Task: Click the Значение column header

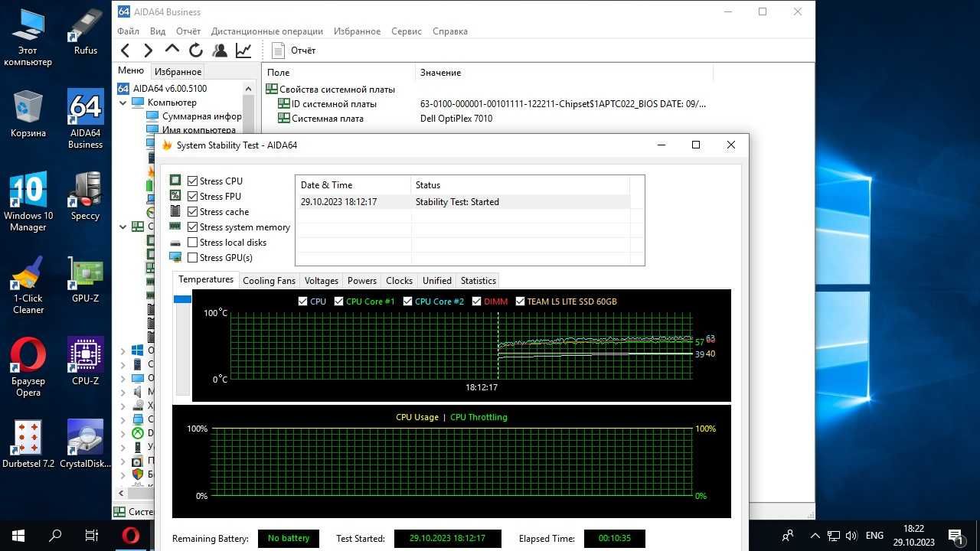Action: [563, 73]
